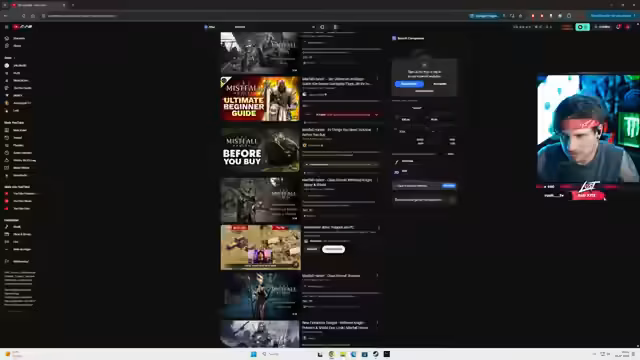Open three-dot menu for Before You Buy video
Viewport: 640px width, 360px height.
coord(377,130)
